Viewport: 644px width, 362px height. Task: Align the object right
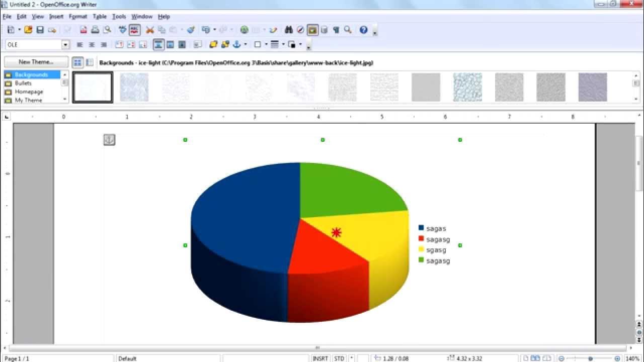click(104, 45)
